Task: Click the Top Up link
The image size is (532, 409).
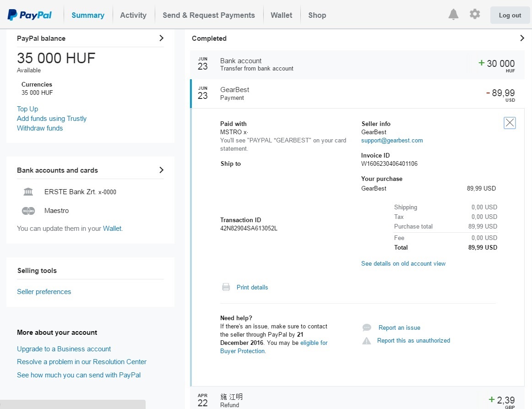Action: tap(27, 109)
